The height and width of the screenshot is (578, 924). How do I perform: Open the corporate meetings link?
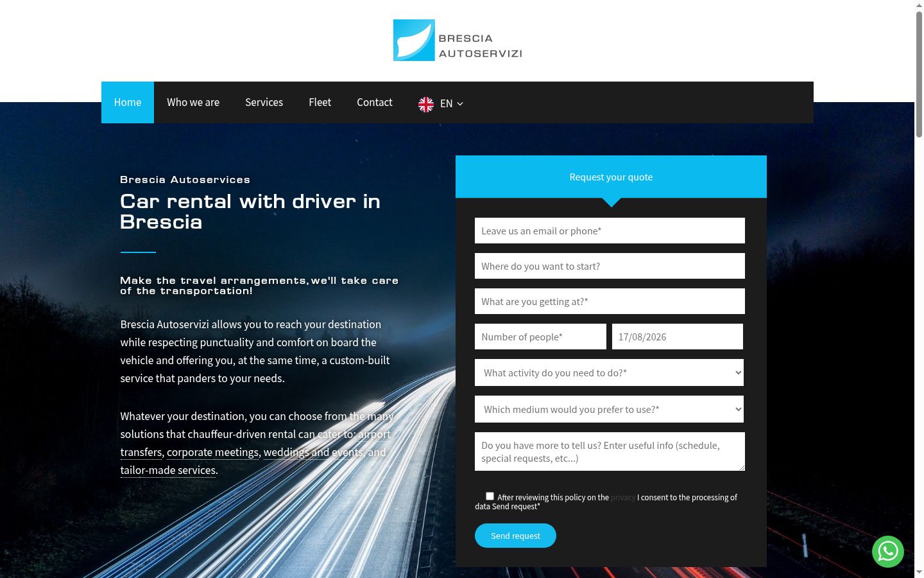point(212,452)
